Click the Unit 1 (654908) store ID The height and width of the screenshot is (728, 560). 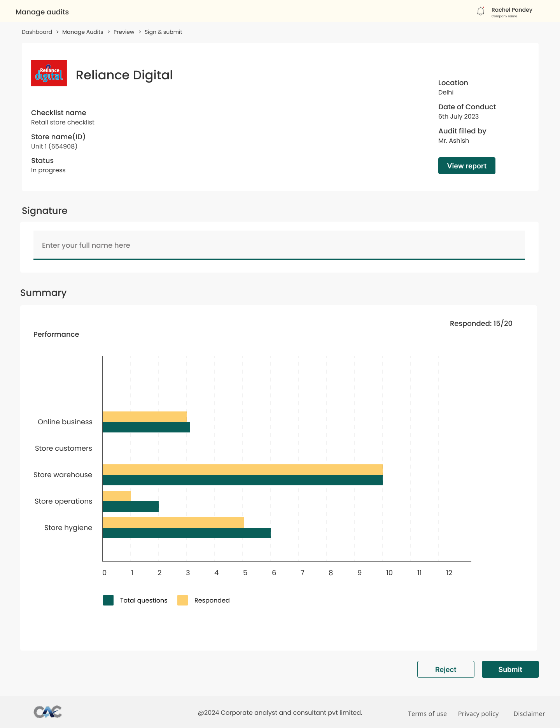(x=54, y=146)
